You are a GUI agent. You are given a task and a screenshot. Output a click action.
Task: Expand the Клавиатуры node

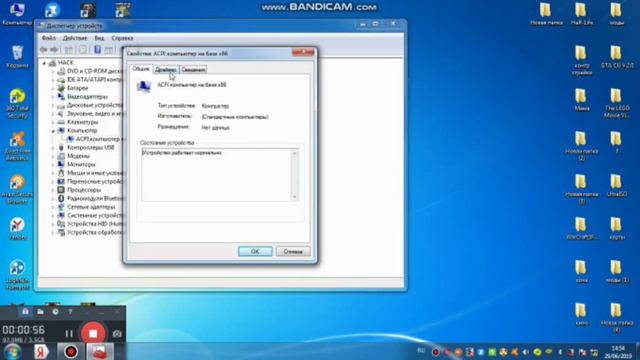click(53, 122)
